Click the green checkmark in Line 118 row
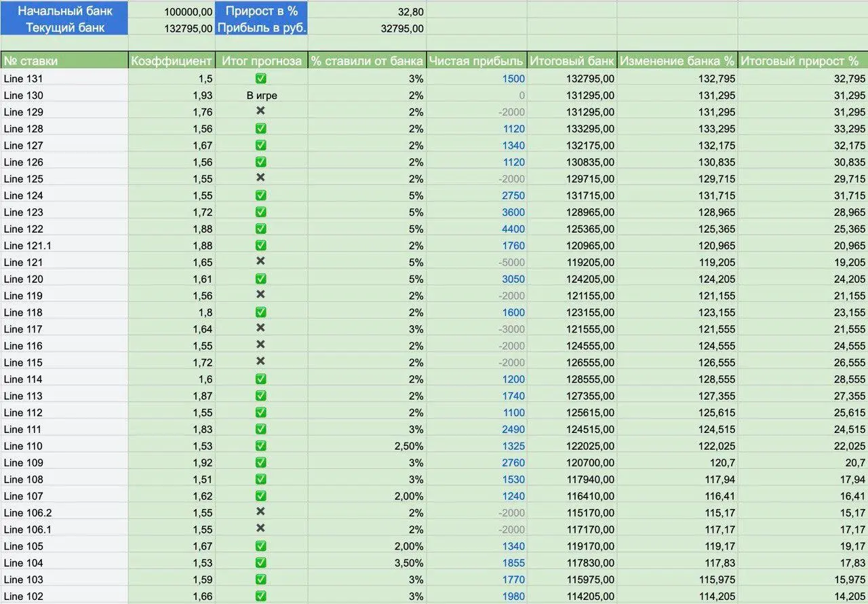This screenshot has width=868, height=604. click(x=261, y=312)
